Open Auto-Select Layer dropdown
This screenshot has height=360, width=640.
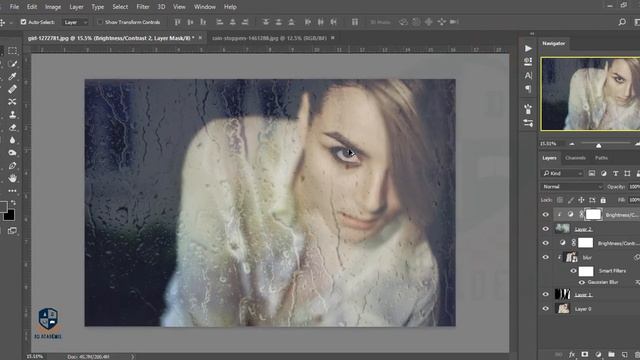[x=76, y=22]
